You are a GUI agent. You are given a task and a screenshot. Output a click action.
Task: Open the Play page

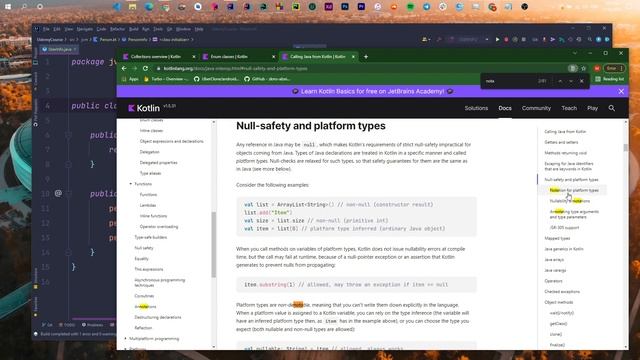pyautogui.click(x=592, y=108)
